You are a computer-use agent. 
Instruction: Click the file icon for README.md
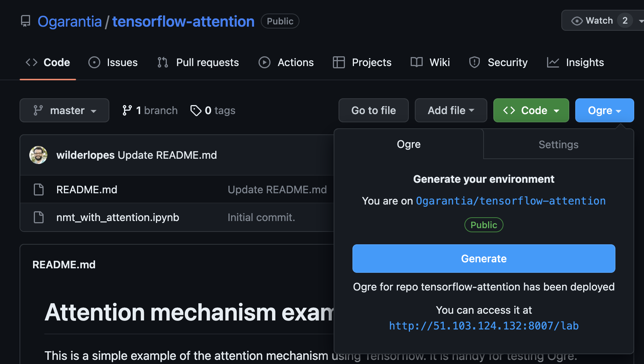coord(39,190)
